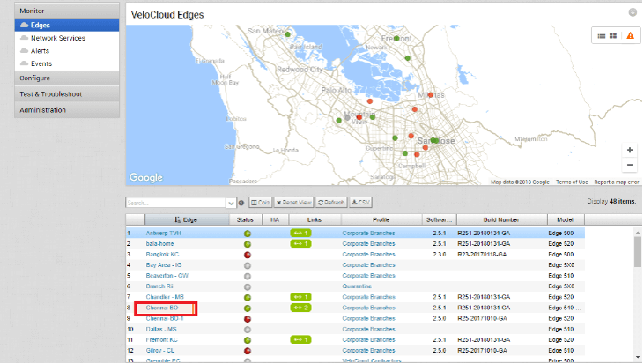Switch map panel to list view icon
The width and height of the screenshot is (644, 364).
(x=602, y=36)
